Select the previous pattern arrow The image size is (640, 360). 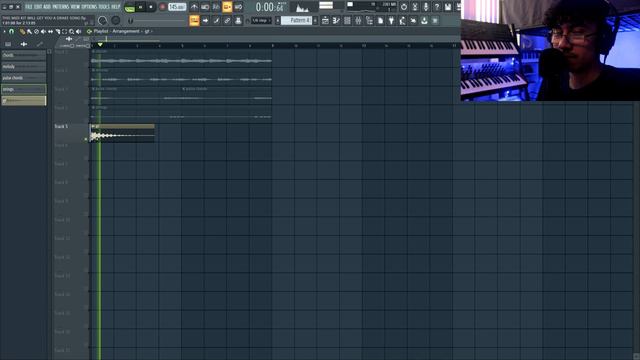click(278, 20)
